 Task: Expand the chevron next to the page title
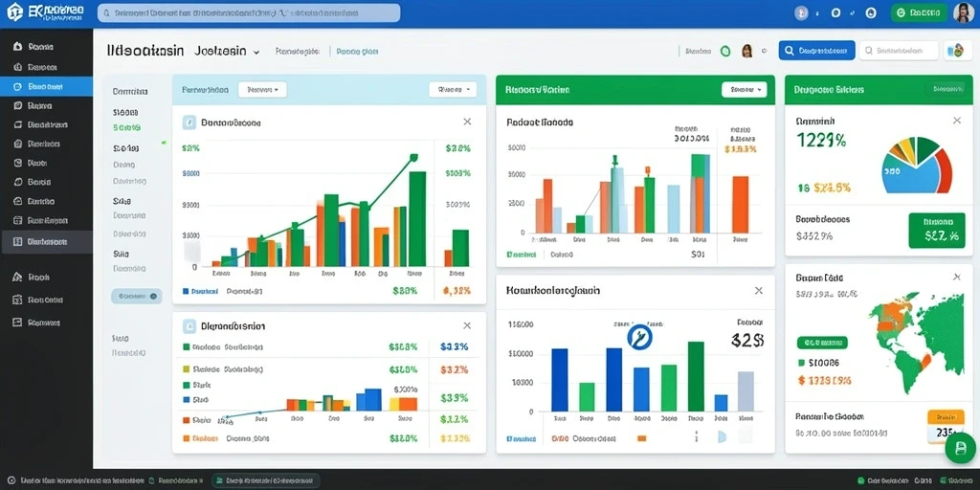click(x=256, y=54)
